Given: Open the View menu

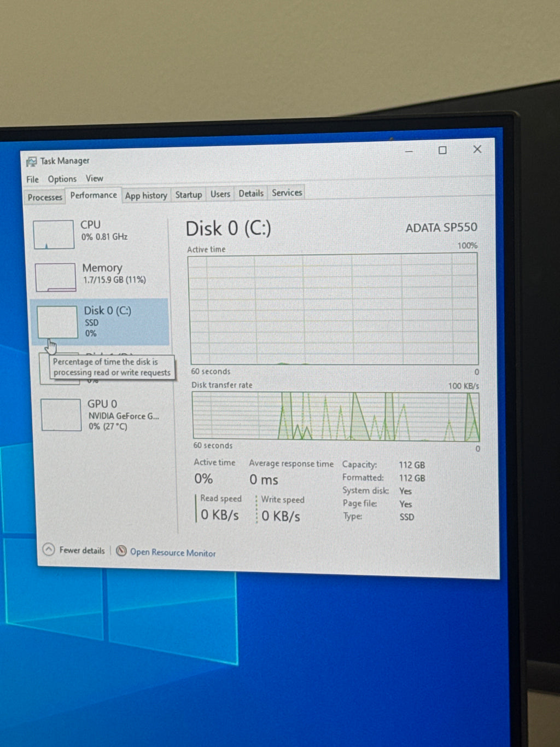Looking at the screenshot, I should tap(94, 178).
